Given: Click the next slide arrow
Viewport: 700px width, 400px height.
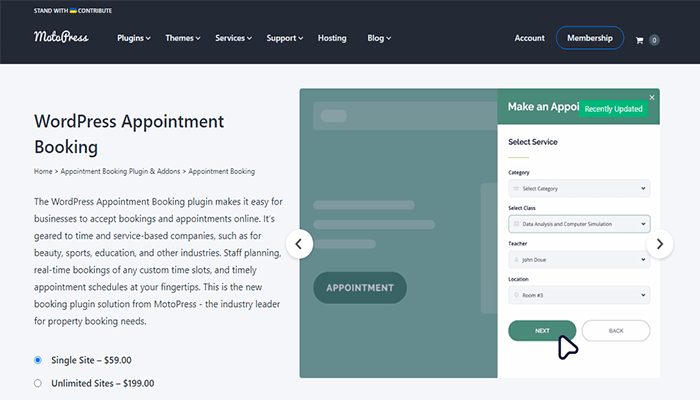Looking at the screenshot, I should pos(659,244).
